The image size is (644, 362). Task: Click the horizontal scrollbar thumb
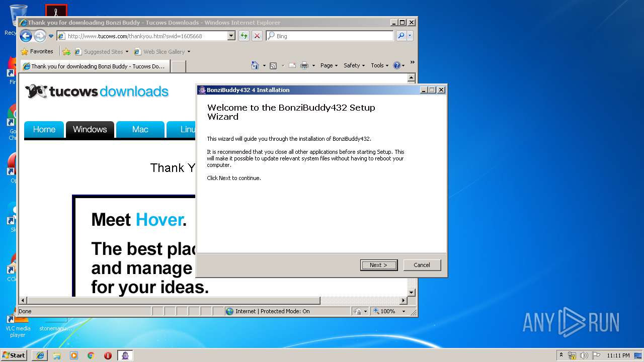173,301
